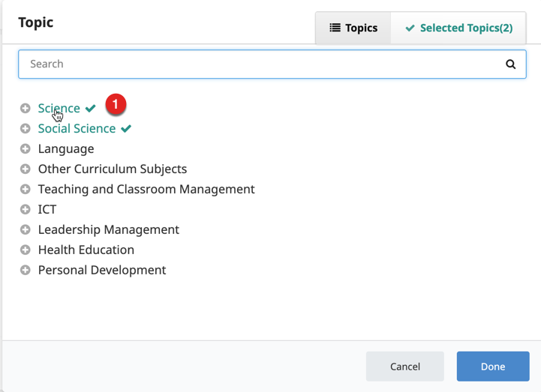Viewport: 541px width, 392px height.
Task: Switch to the Topics tab
Action: [353, 28]
